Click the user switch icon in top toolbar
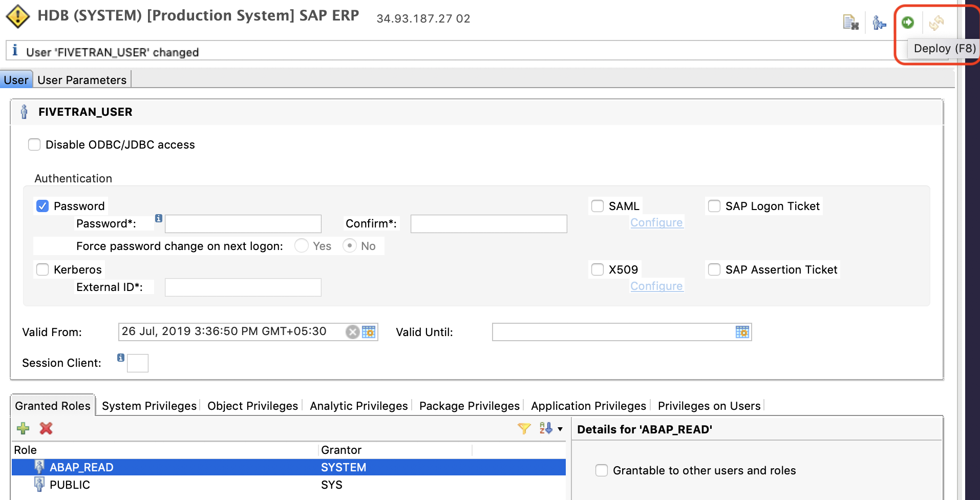The width and height of the screenshot is (980, 500). click(879, 23)
